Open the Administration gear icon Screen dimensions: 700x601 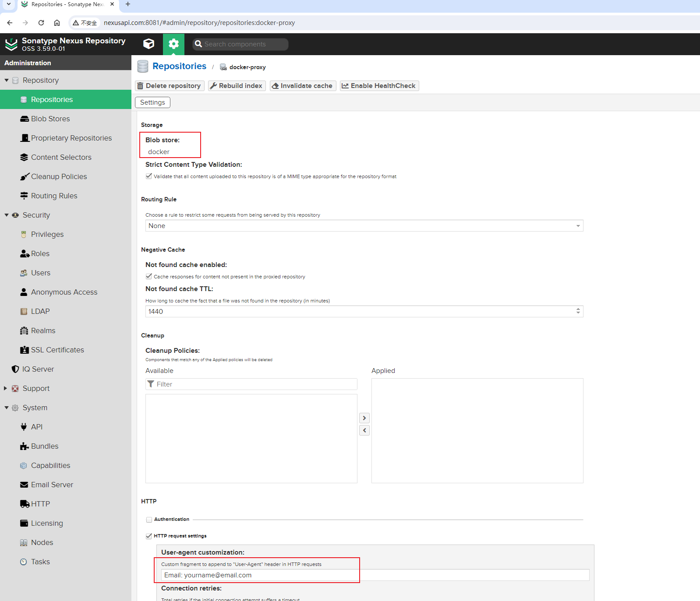point(173,44)
